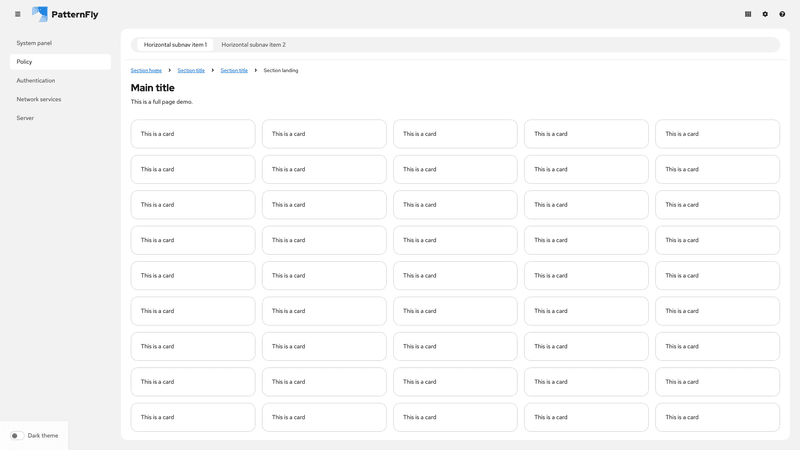
Task: Open the settings gear icon
Action: tap(765, 14)
